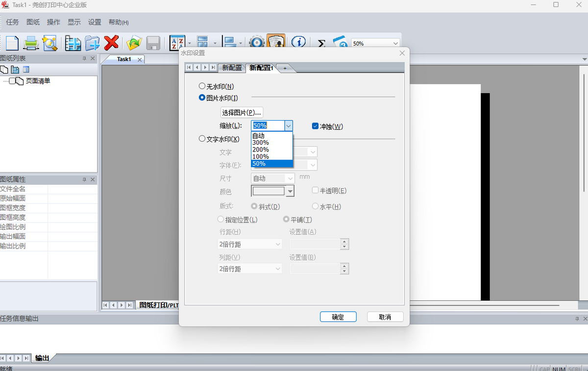This screenshot has height=371, width=588.
Task: Select the Task1 document tab
Action: tap(123, 59)
